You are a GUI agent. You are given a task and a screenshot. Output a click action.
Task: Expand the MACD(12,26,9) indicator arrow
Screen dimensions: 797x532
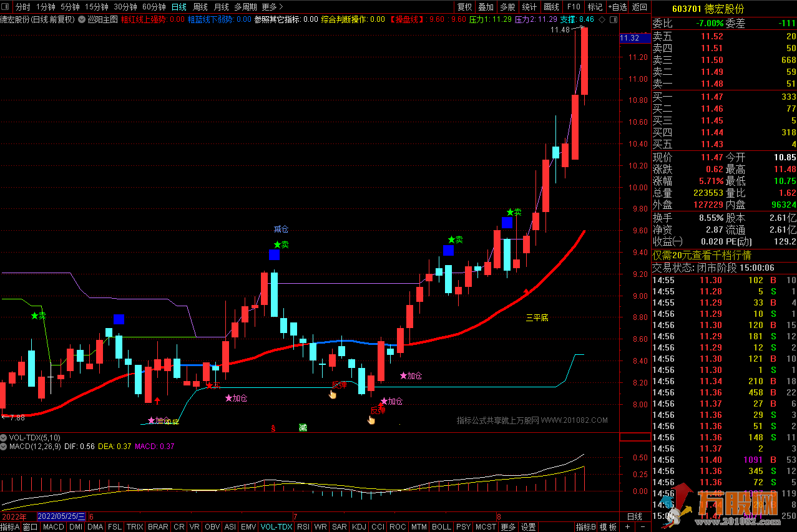[4, 446]
